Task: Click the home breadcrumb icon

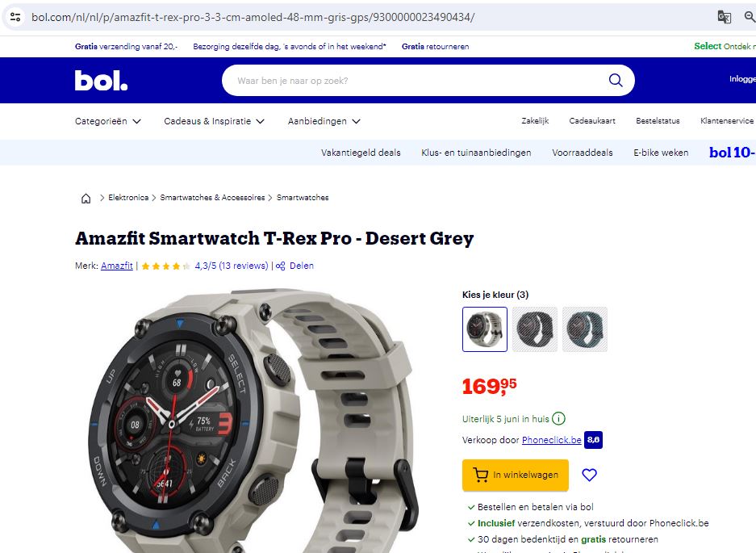Action: pos(86,199)
